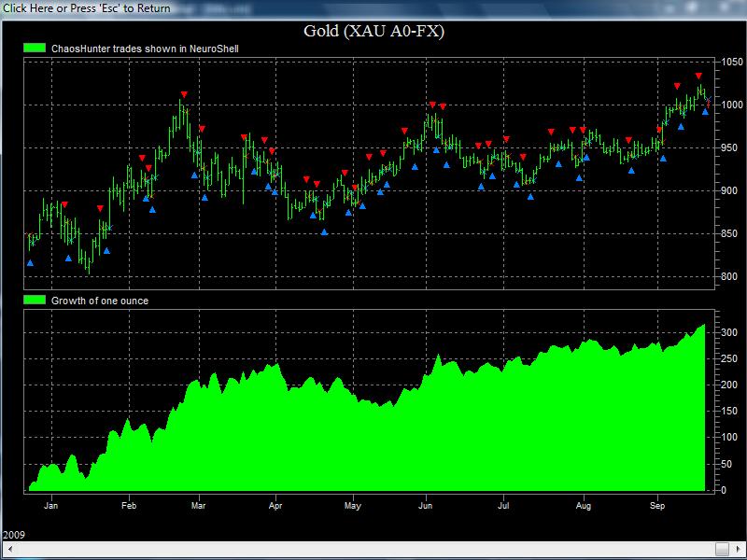
Task: Click the 'Feb' date axis label
Action: coord(129,506)
